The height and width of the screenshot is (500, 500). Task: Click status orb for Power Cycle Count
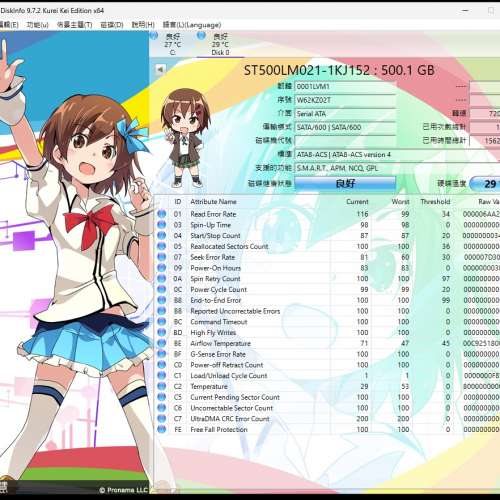click(x=162, y=289)
